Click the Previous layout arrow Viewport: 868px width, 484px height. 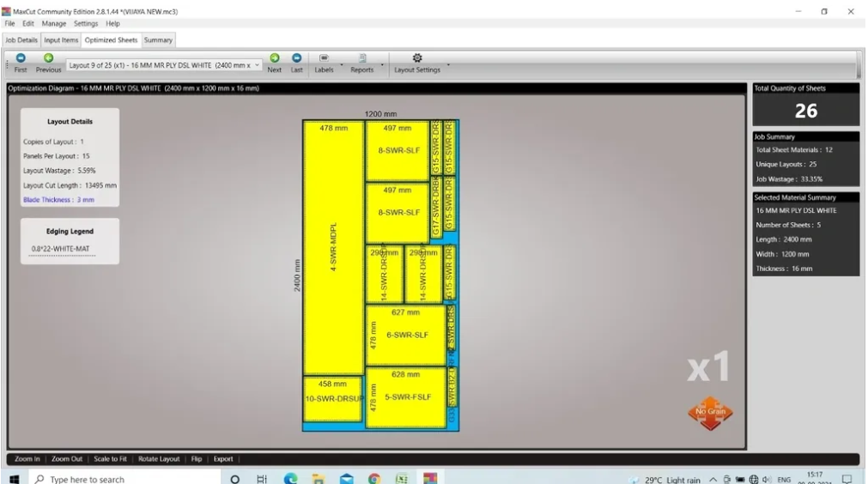pos(48,58)
